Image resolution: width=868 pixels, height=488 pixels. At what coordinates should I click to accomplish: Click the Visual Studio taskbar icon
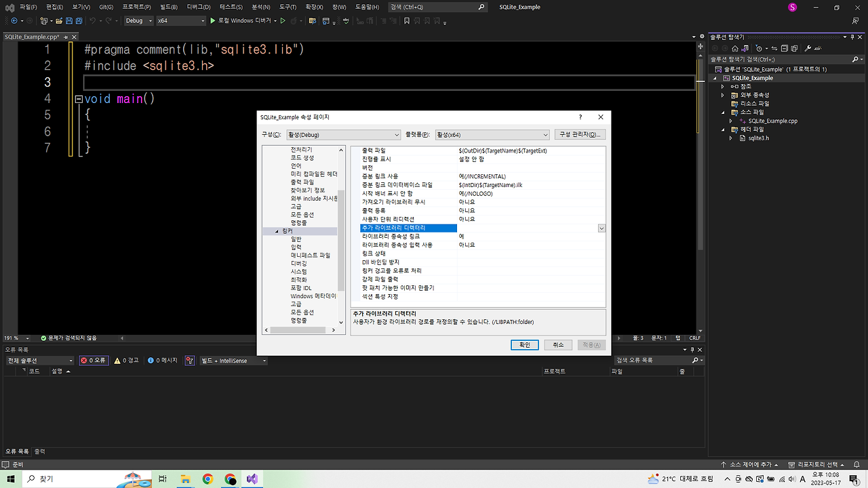point(252,479)
